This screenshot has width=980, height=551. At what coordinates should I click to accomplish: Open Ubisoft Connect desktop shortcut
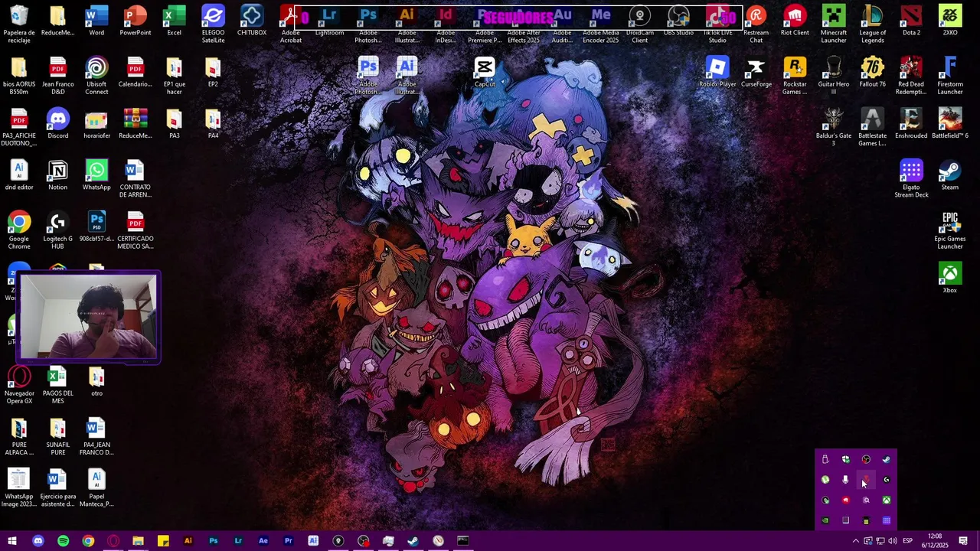pyautogui.click(x=96, y=75)
